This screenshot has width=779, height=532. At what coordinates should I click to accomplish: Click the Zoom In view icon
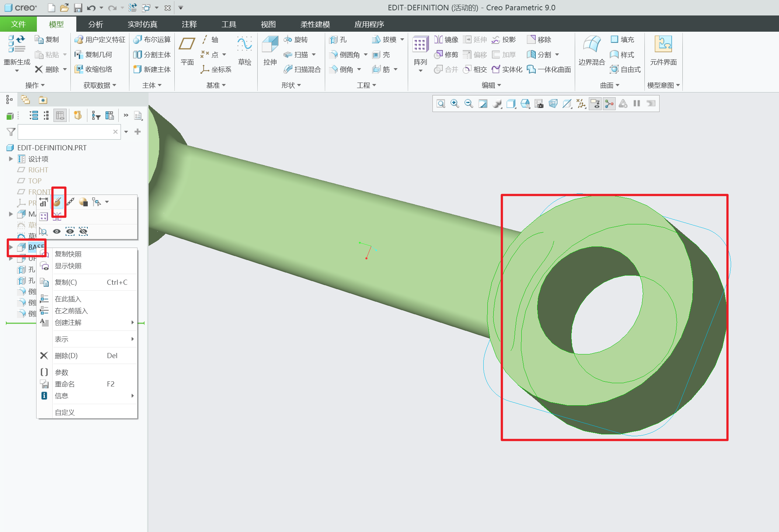tap(455, 104)
